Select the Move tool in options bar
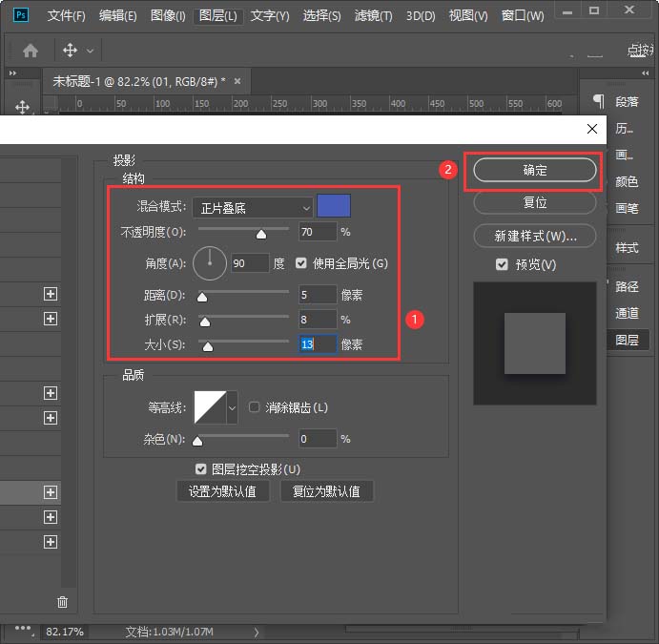Image resolution: width=659 pixels, height=644 pixels. click(x=71, y=51)
